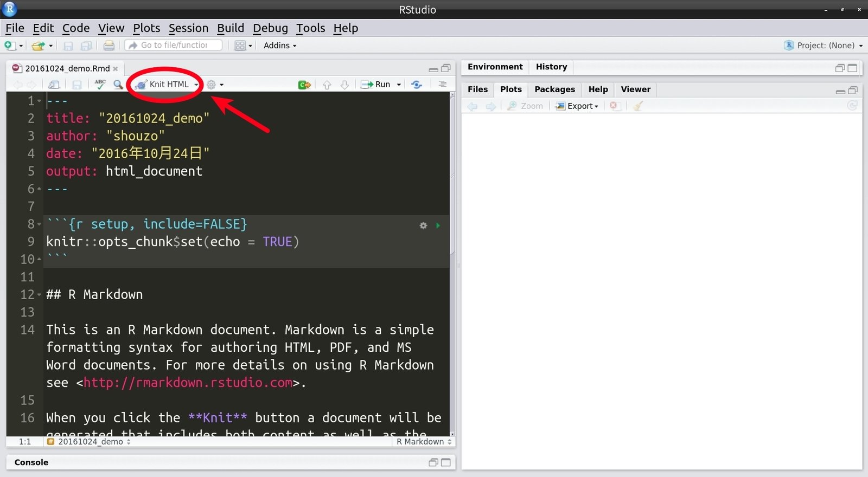Open the Run options dropdown arrow

(x=399, y=85)
